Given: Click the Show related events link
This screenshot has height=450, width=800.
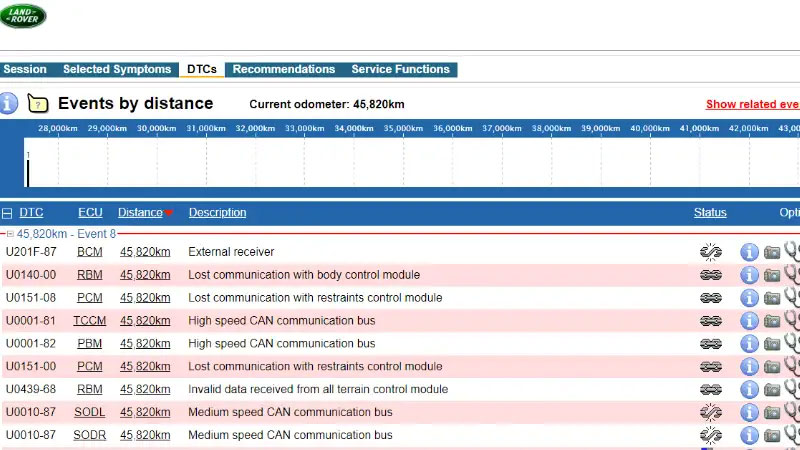Looking at the screenshot, I should pos(752,104).
